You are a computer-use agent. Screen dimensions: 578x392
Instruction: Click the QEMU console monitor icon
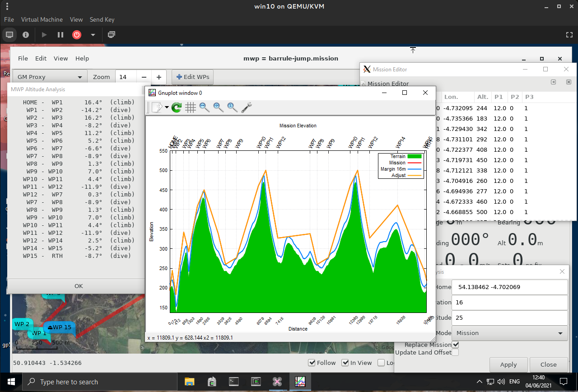click(x=9, y=34)
